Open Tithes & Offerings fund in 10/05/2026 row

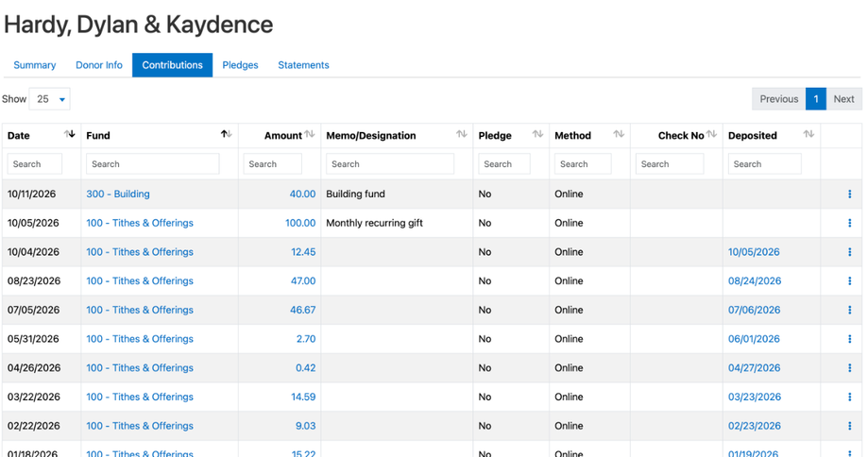click(x=140, y=223)
